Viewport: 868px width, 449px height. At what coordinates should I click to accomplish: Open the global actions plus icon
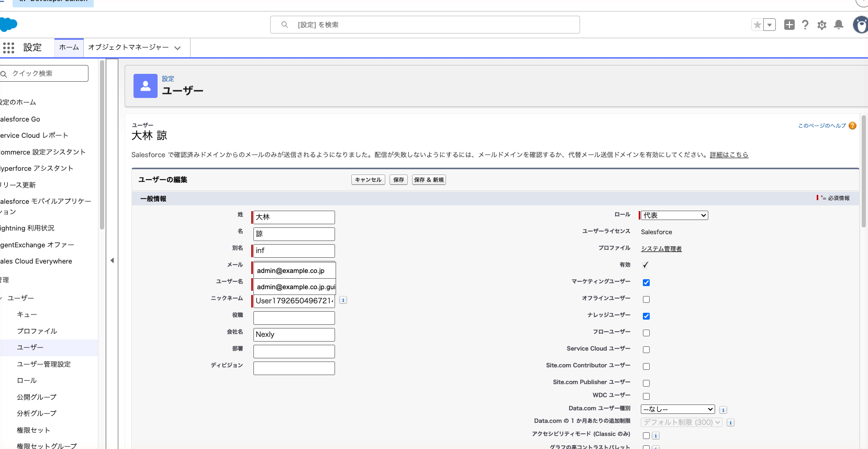tap(789, 25)
